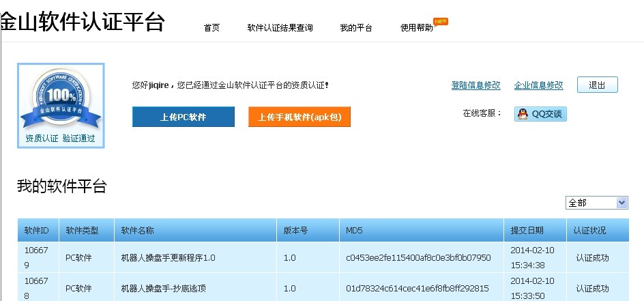The height and width of the screenshot is (301, 644).
Task: Click 认证成功 status for 机器人操盘手-抄底逃顶
Action: [x=592, y=289]
